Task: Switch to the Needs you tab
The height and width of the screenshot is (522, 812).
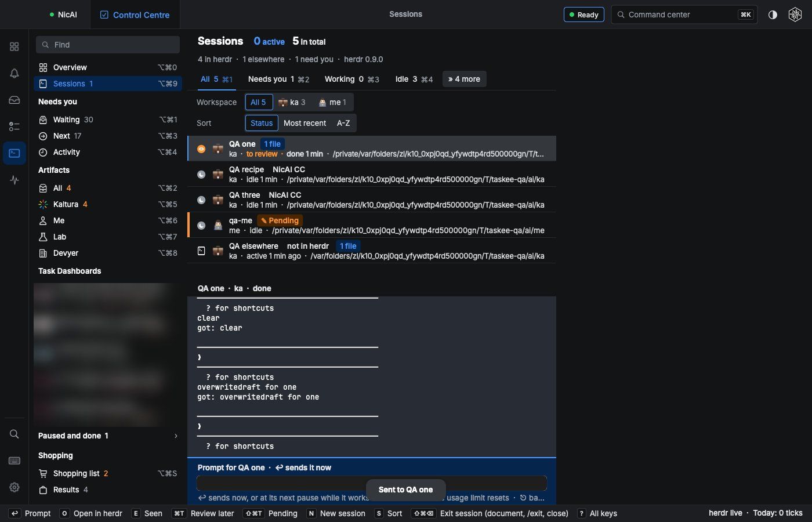Action: pyautogui.click(x=278, y=79)
